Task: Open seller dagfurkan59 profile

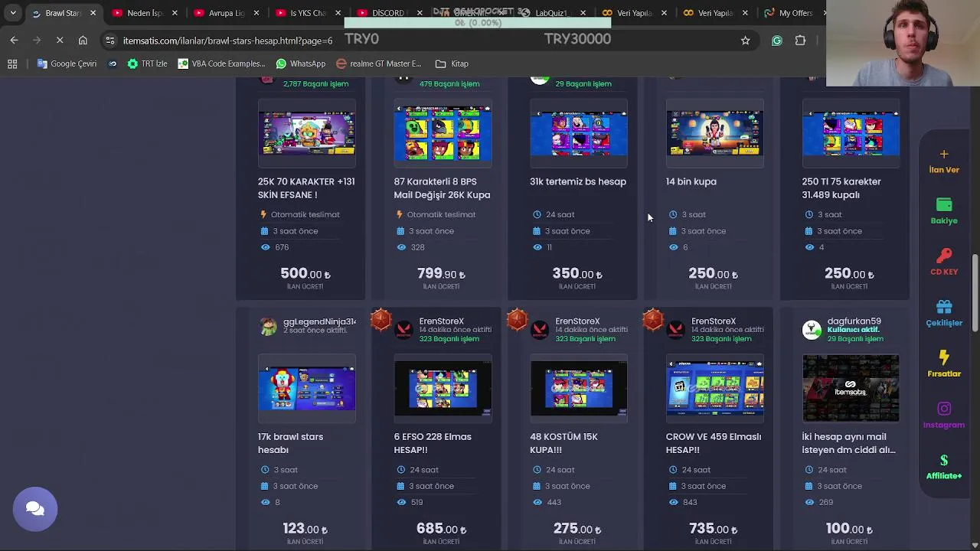Action: (854, 321)
